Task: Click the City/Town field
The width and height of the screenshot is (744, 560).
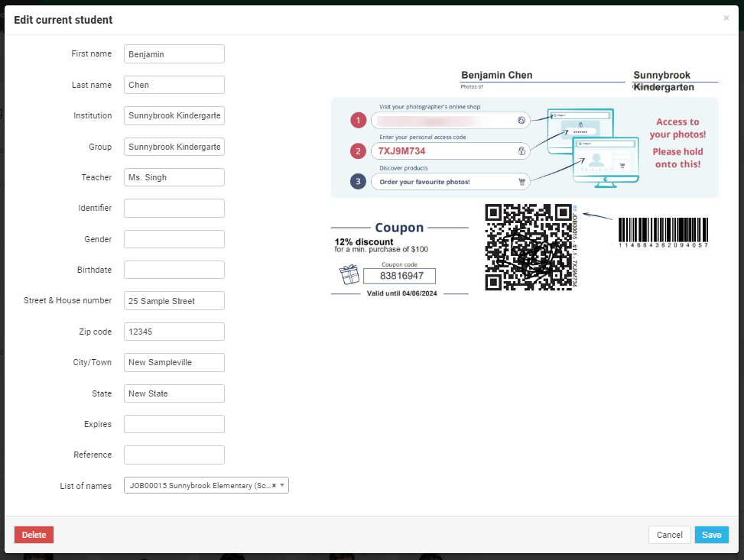Action: click(174, 362)
